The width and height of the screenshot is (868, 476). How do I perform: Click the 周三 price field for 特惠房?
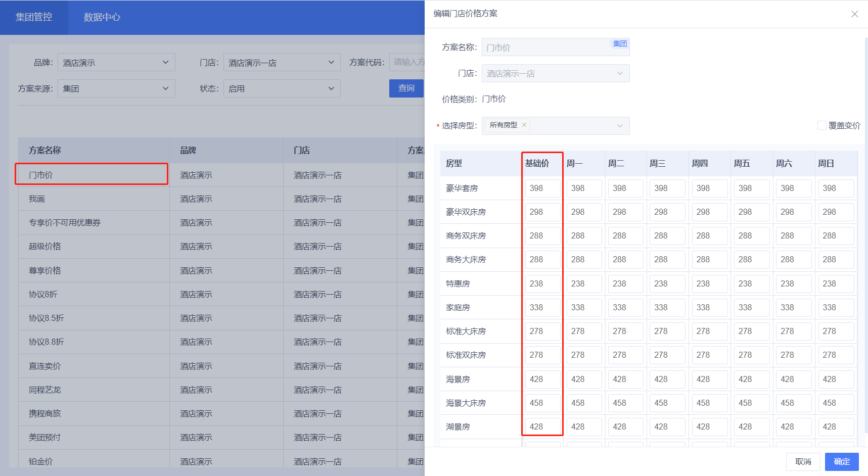tap(667, 283)
